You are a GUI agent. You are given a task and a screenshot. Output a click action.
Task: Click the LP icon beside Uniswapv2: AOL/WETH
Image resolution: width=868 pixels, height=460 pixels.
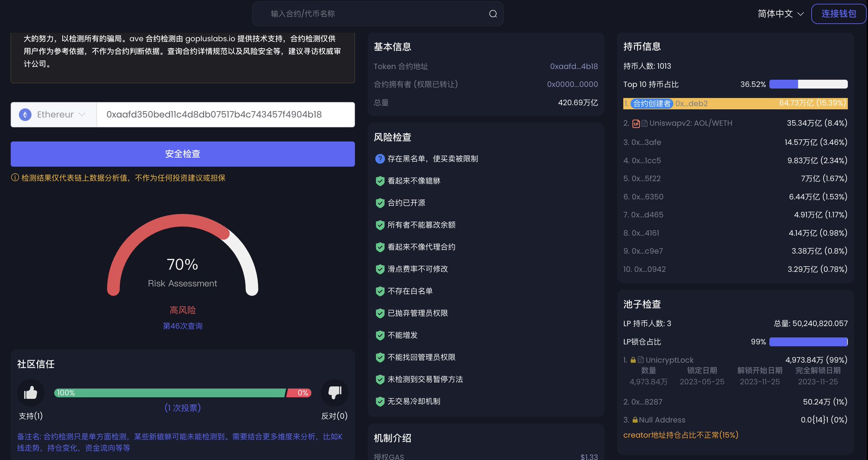636,123
